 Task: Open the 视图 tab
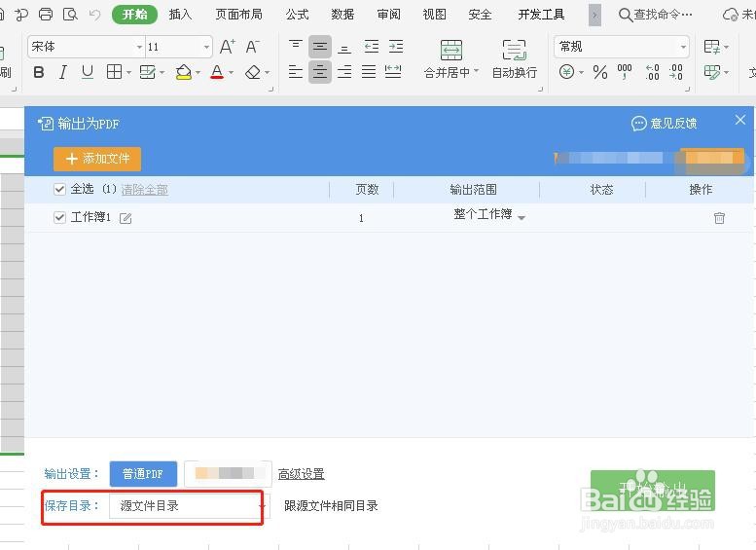434,15
